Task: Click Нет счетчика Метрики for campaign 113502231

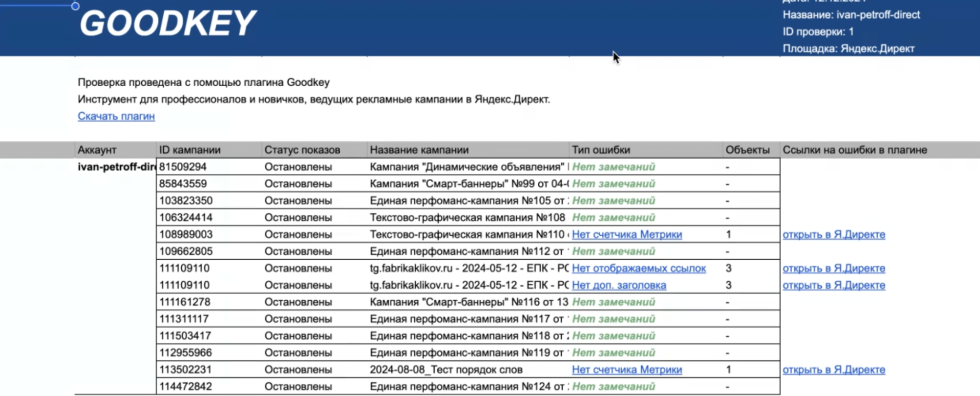Action: [627, 370]
